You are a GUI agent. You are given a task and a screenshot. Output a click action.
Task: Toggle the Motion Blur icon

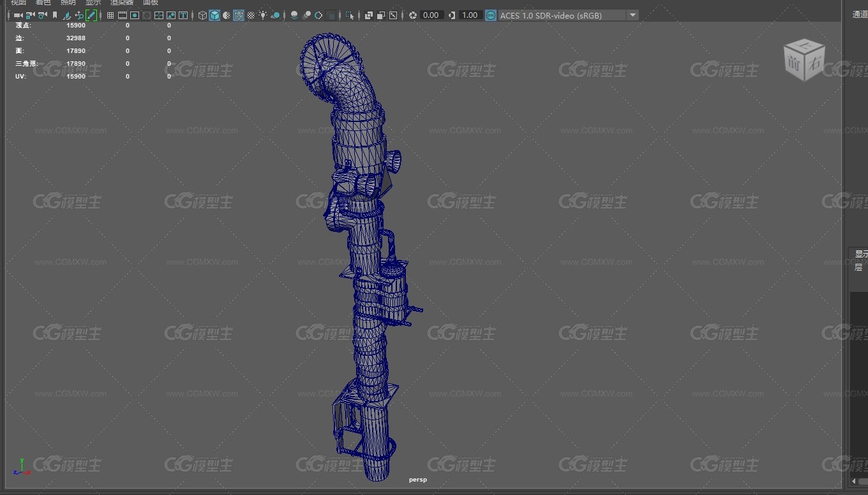(x=306, y=15)
